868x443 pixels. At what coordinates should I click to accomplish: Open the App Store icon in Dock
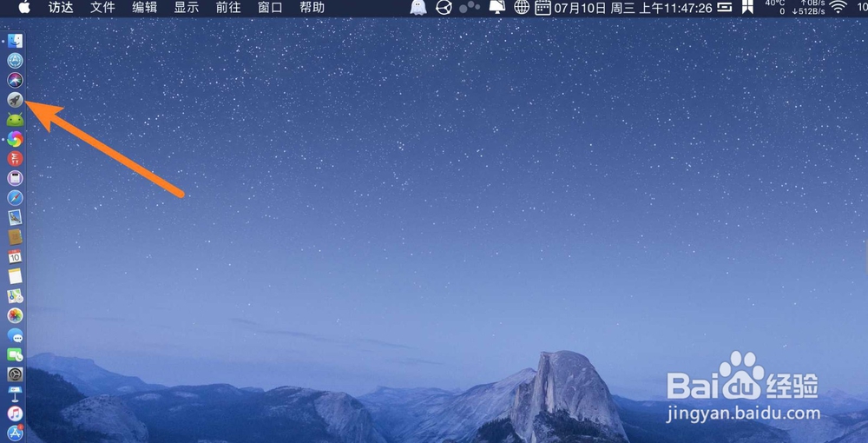click(15, 433)
